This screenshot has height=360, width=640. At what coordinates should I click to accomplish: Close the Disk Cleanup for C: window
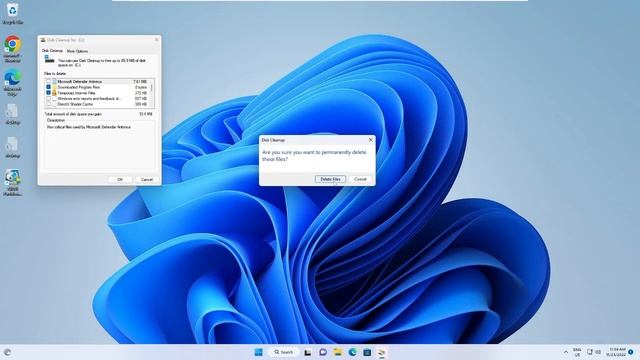pos(156,40)
